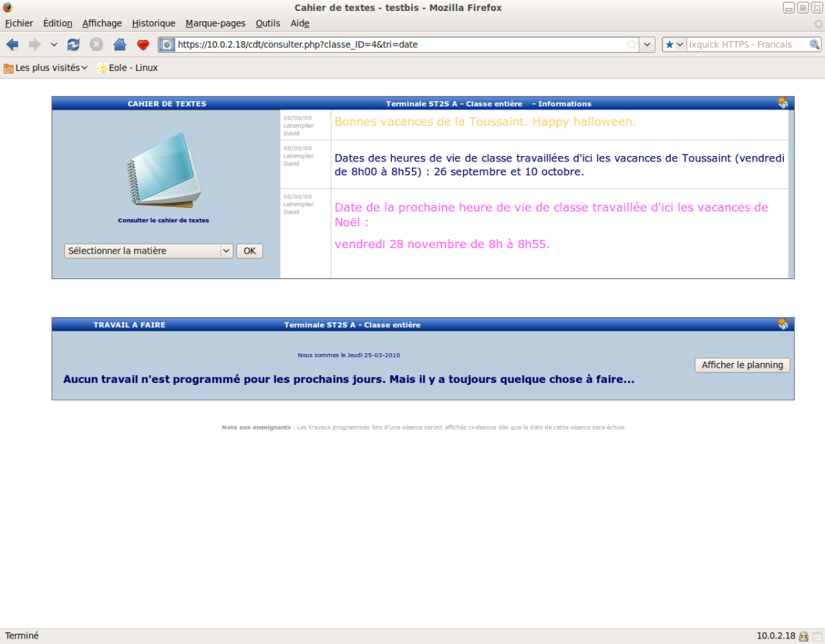Viewport: 825px width, 644px height.
Task: Bookmark this page with the star
Action: [x=632, y=45]
